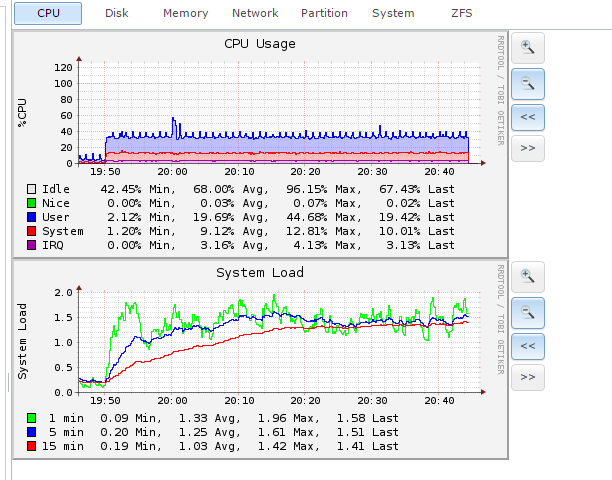Step back in time on CPU Usage graph

528,117
